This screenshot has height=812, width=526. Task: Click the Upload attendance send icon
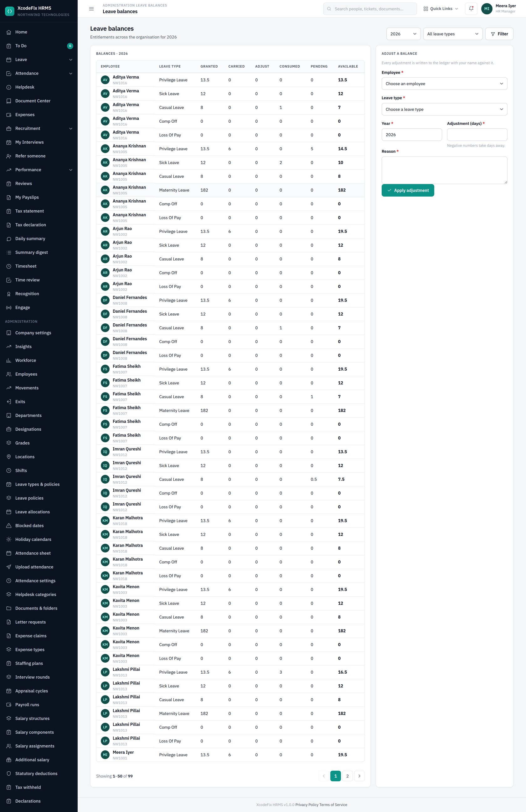pyautogui.click(x=9, y=567)
